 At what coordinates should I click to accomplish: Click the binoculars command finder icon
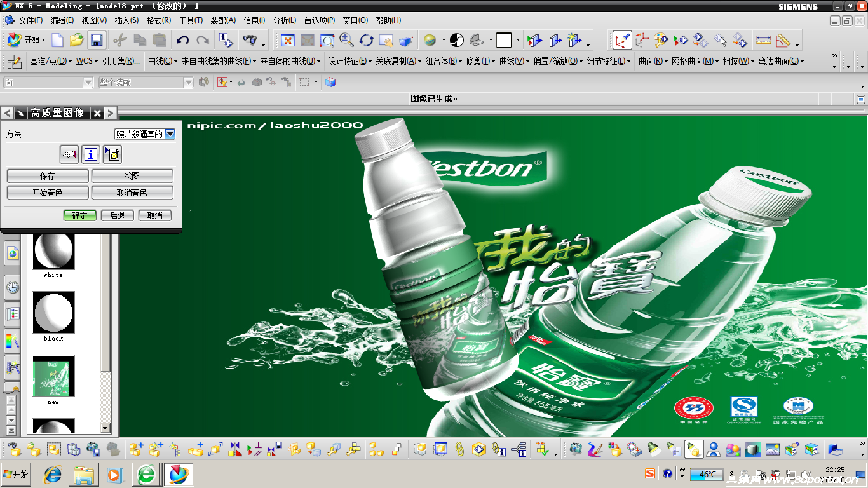[250, 40]
